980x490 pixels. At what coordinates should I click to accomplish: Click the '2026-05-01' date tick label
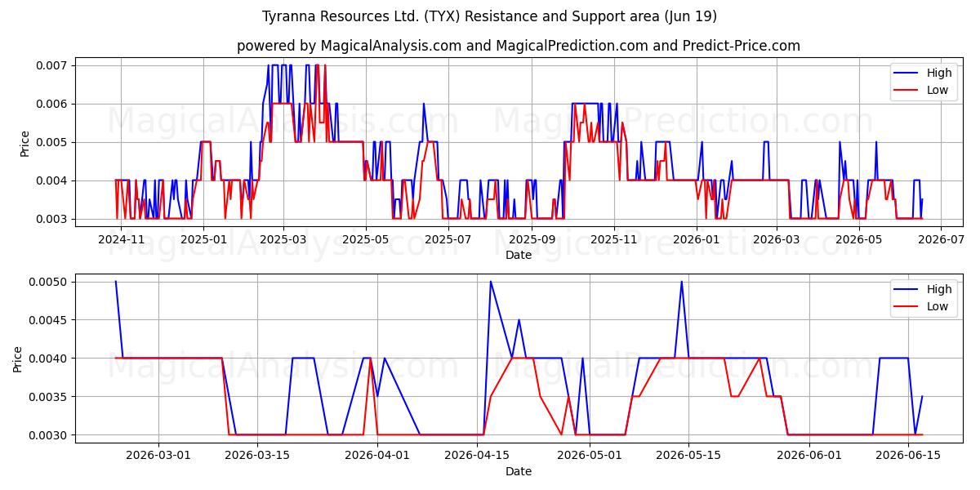(590, 456)
